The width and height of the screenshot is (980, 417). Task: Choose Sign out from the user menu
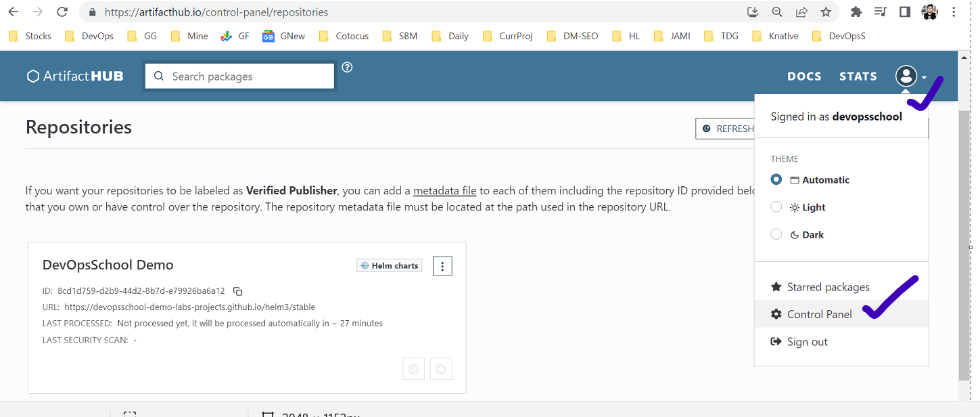tap(807, 342)
